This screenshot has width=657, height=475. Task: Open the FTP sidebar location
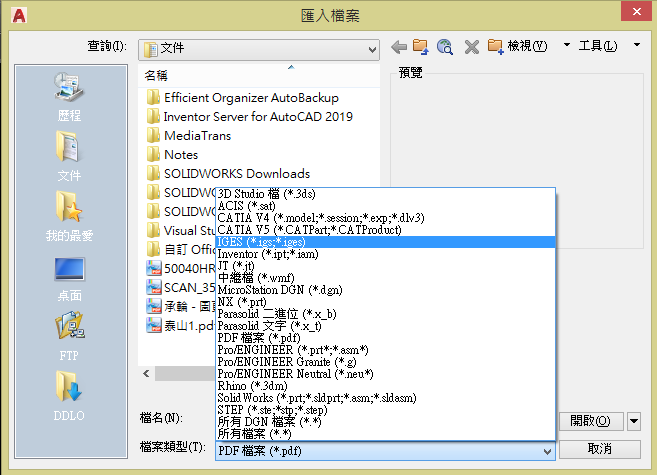click(x=69, y=337)
